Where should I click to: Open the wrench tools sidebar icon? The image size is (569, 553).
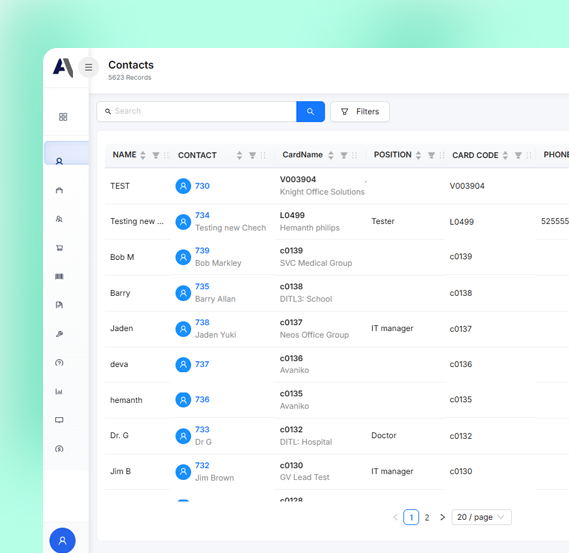pos(59,334)
